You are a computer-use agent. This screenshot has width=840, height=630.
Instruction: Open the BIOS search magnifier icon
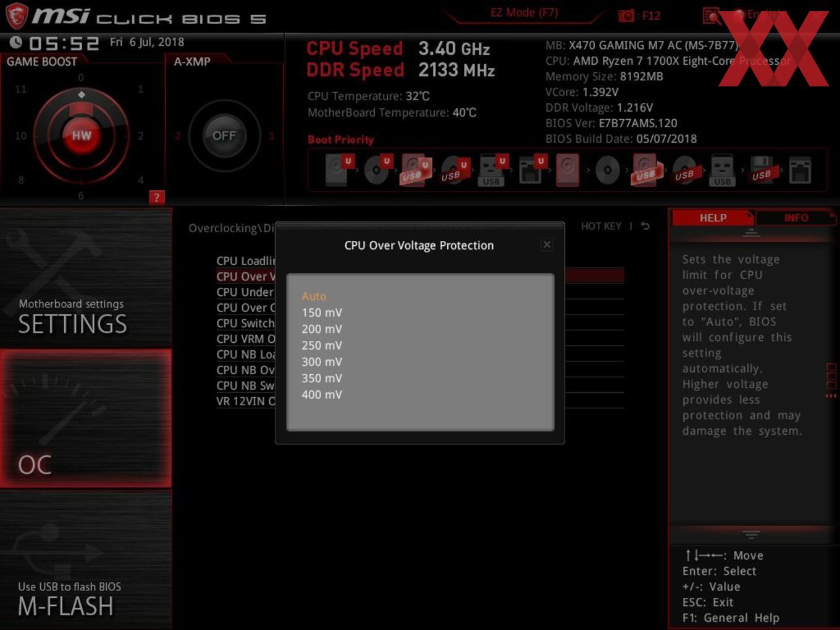(x=712, y=15)
